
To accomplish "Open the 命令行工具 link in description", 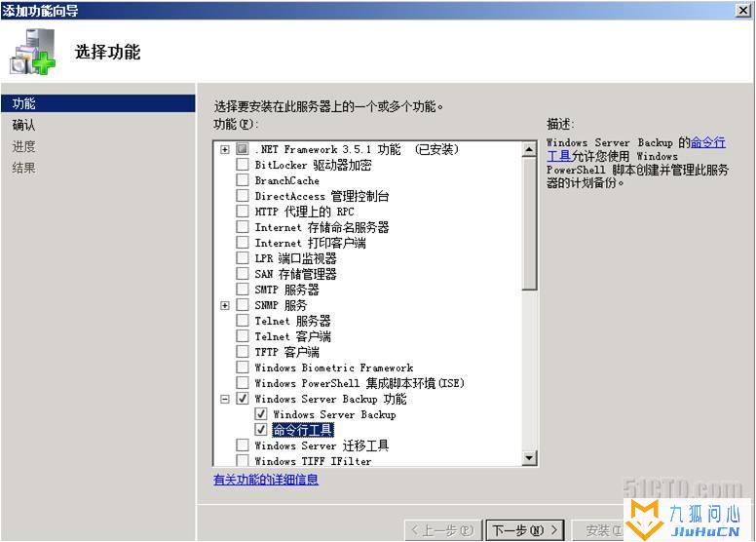I will 708,142.
